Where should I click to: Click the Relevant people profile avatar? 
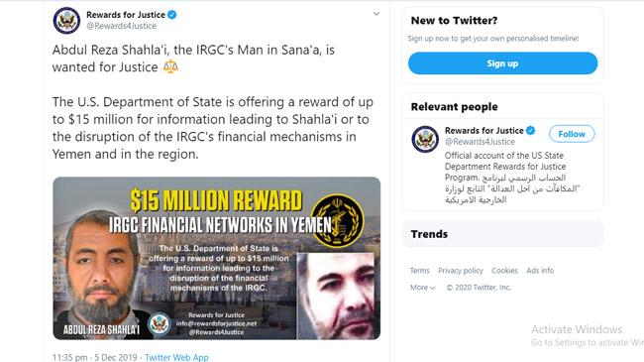(x=425, y=139)
